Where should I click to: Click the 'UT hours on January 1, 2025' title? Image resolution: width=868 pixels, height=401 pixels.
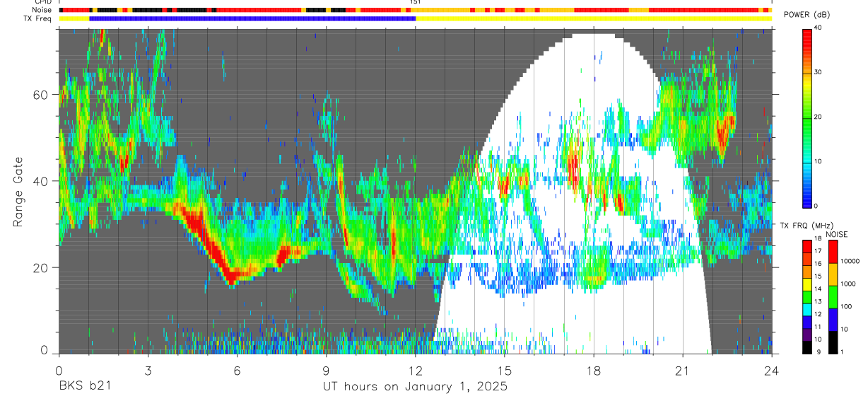pos(415,387)
